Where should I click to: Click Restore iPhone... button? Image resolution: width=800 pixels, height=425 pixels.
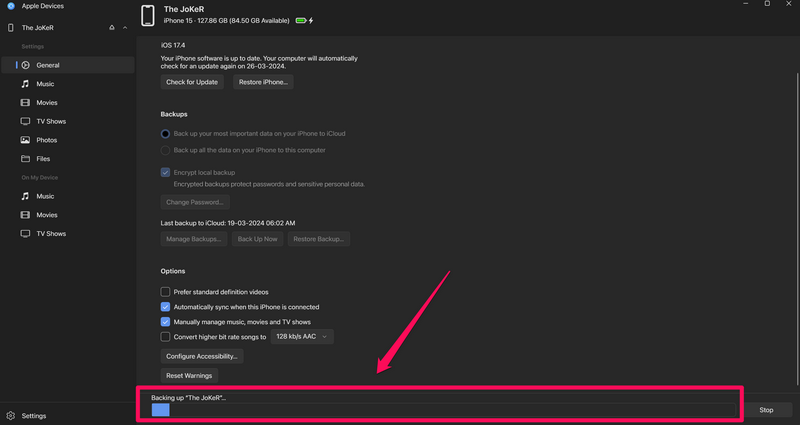[x=263, y=82]
